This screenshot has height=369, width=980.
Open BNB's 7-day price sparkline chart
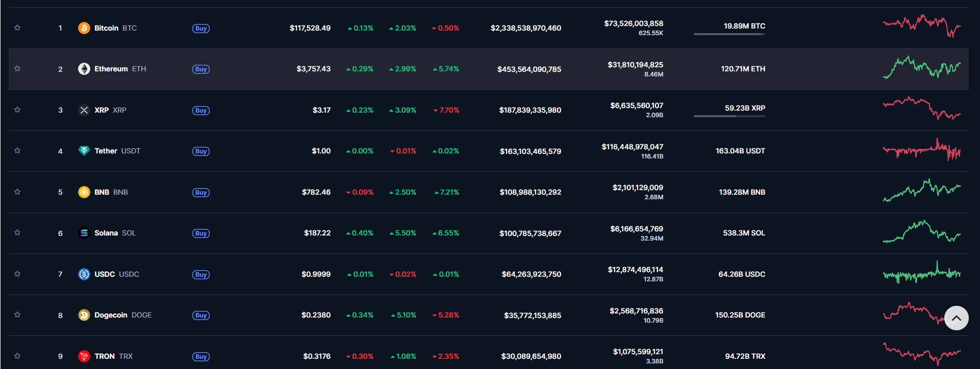click(922, 190)
